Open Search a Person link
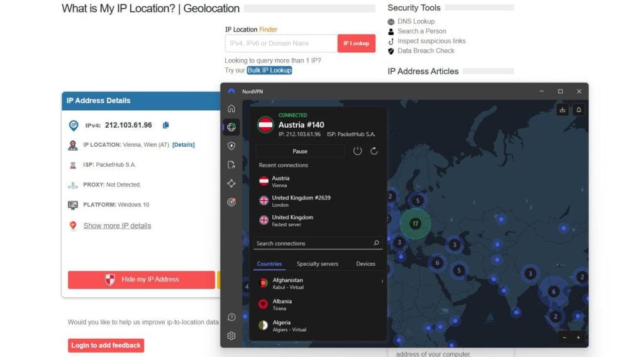644x357 pixels. [x=422, y=31]
